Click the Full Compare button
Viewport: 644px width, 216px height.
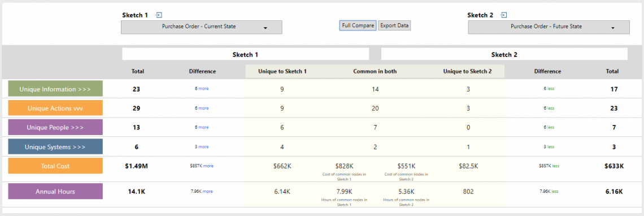point(358,25)
